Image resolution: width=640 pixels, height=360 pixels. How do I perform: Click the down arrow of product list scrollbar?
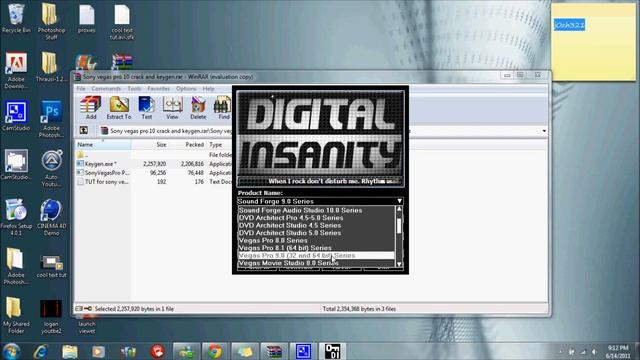coord(399,264)
